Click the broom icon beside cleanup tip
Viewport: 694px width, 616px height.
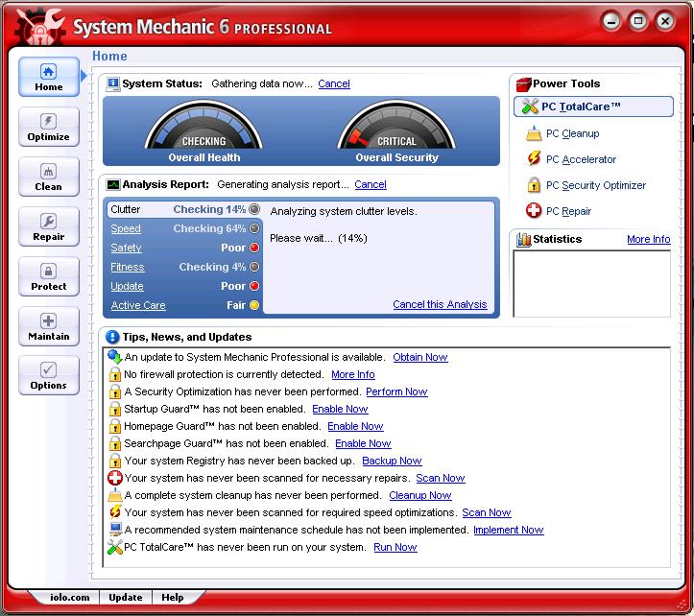(x=115, y=495)
